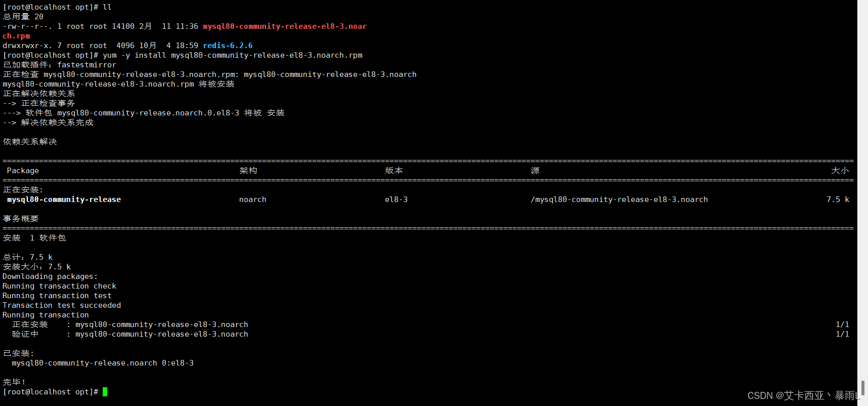The image size is (868, 406).
Task: Click the '架构' column header
Action: tap(248, 171)
